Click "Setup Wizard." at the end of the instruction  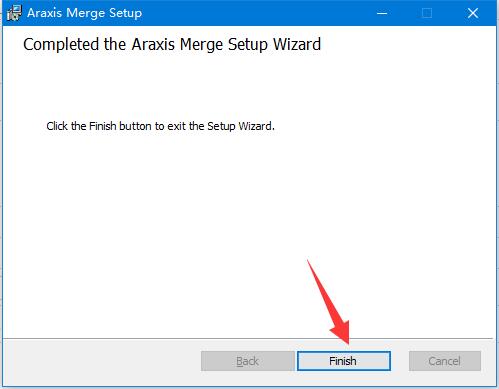click(241, 126)
